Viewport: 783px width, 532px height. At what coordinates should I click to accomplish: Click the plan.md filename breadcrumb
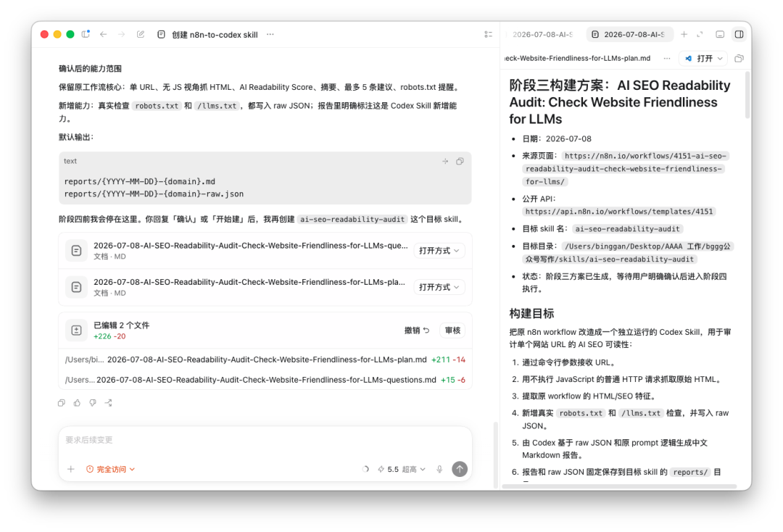click(577, 59)
